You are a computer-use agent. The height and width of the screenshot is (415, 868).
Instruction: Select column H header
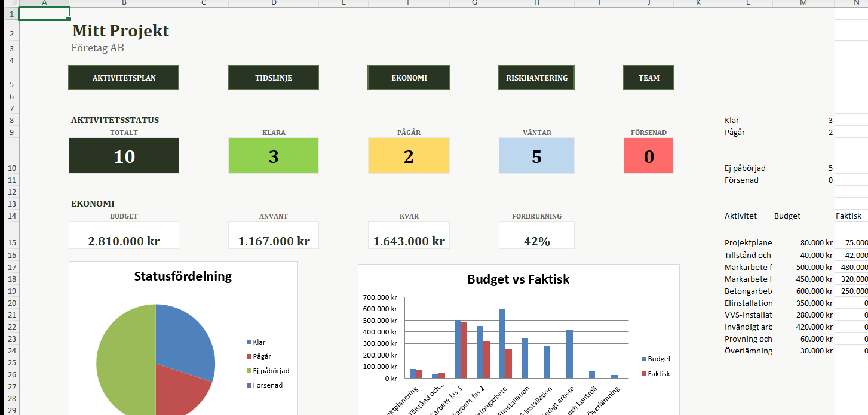(536, 3)
